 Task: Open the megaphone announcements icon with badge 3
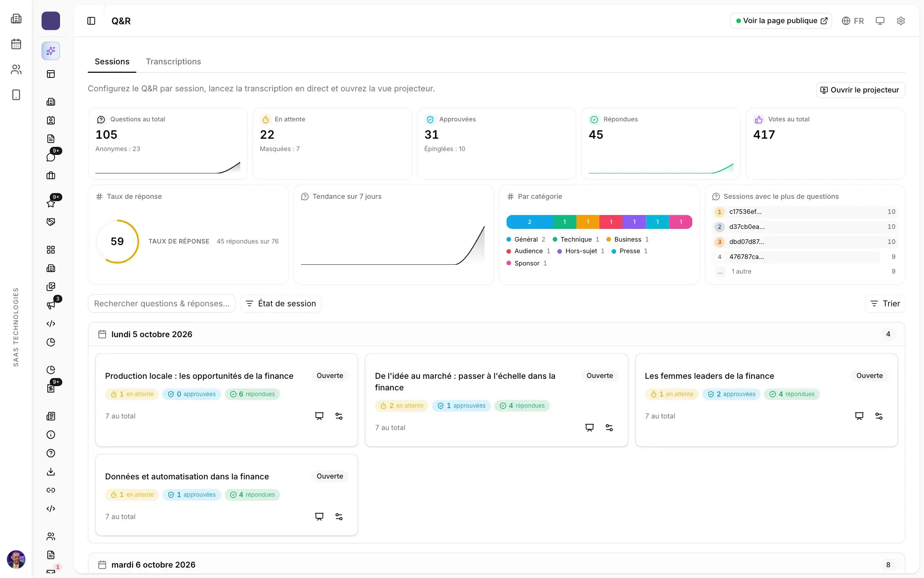point(51,305)
